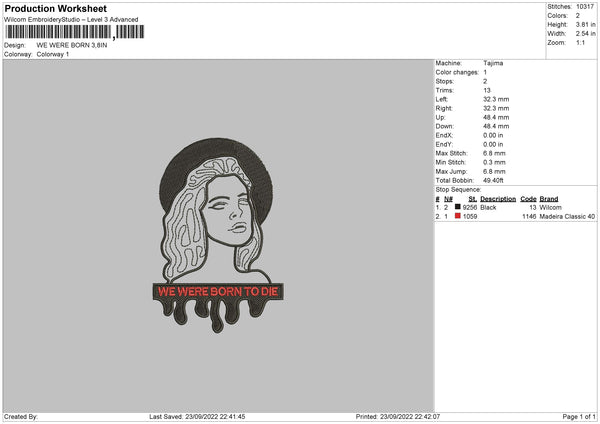Viewport: 600px width, 424px height.
Task: Click the N# column header
Action: tap(448, 199)
